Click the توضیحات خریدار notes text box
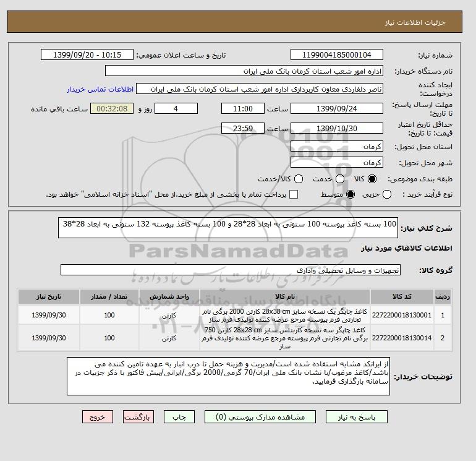This screenshot has width=476, height=461. pyautogui.click(x=228, y=376)
